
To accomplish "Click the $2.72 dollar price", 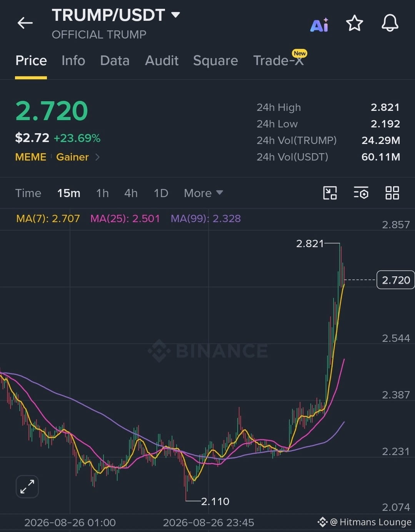I will coord(32,138).
